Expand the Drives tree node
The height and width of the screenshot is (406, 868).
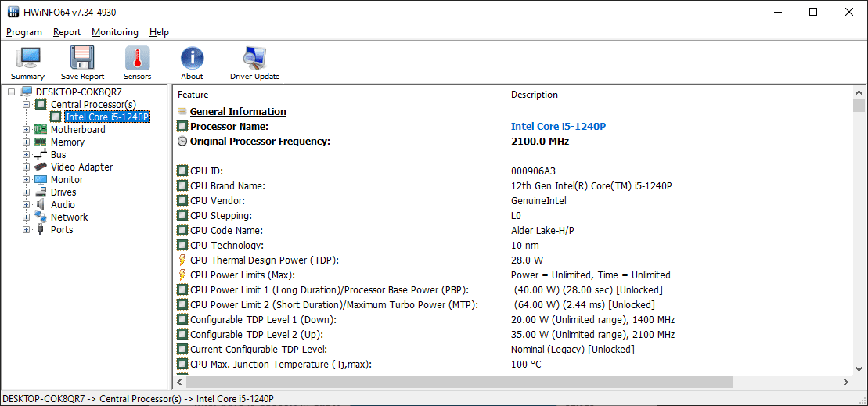(x=26, y=192)
